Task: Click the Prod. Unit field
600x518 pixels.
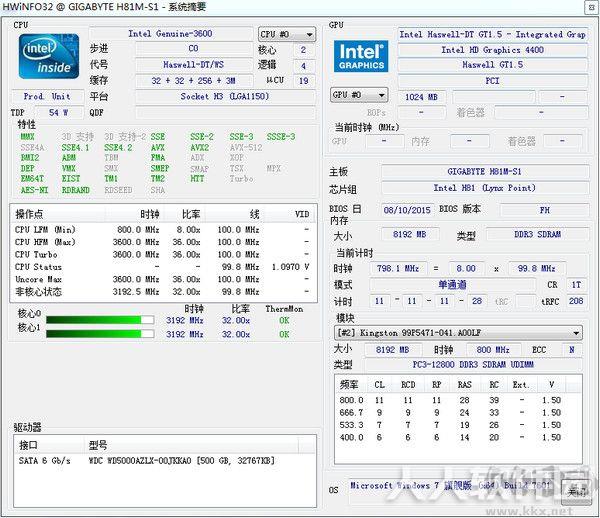Action: point(47,96)
